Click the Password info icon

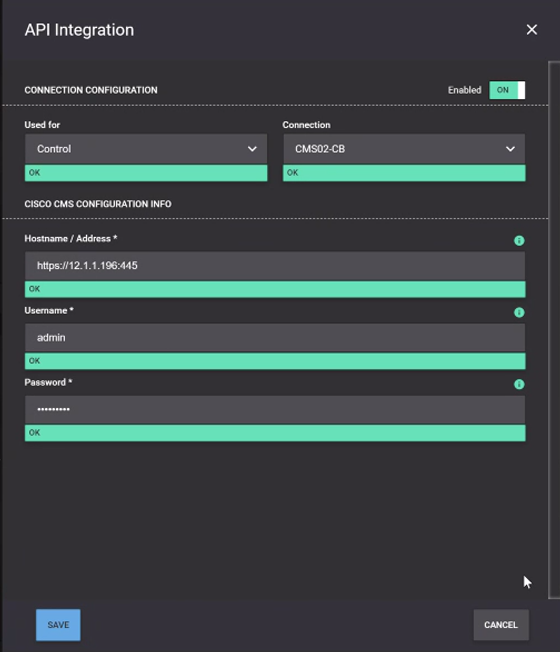pyautogui.click(x=519, y=384)
